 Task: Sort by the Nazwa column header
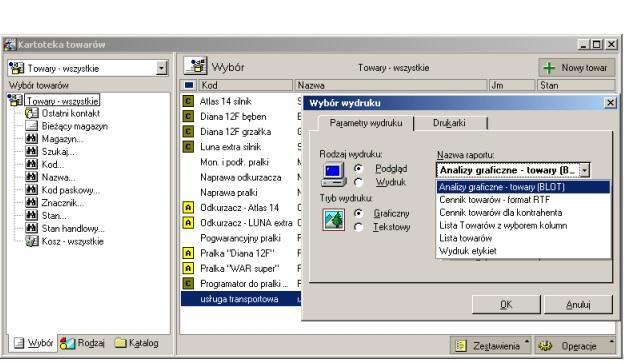point(390,85)
